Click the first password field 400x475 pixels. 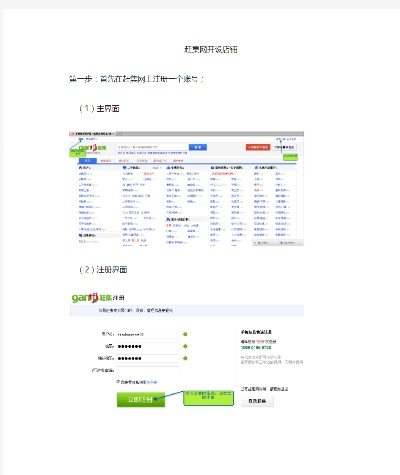click(147, 346)
